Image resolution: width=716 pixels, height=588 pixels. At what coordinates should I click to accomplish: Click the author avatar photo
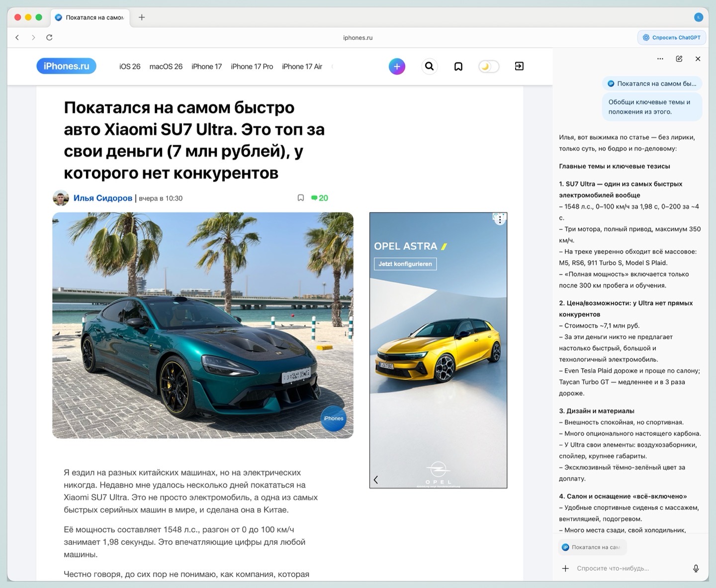[61, 198]
